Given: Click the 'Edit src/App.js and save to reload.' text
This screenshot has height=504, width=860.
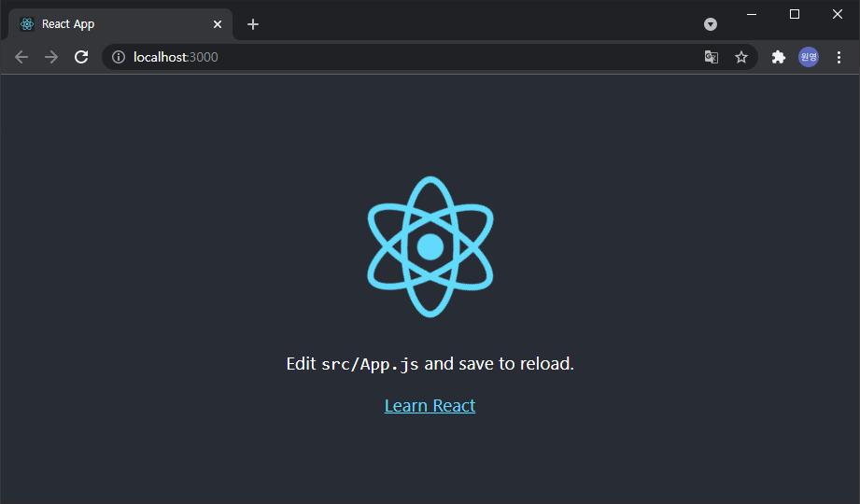Looking at the screenshot, I should point(430,364).
